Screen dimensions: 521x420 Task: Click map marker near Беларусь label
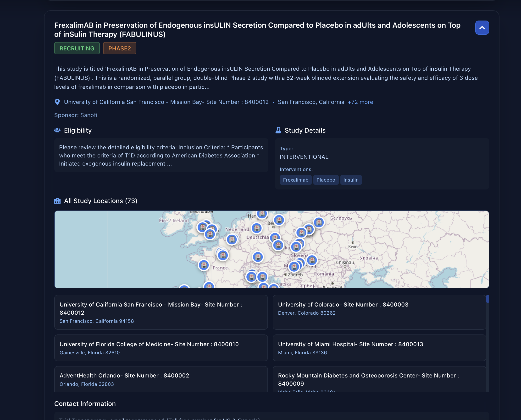pos(319,222)
